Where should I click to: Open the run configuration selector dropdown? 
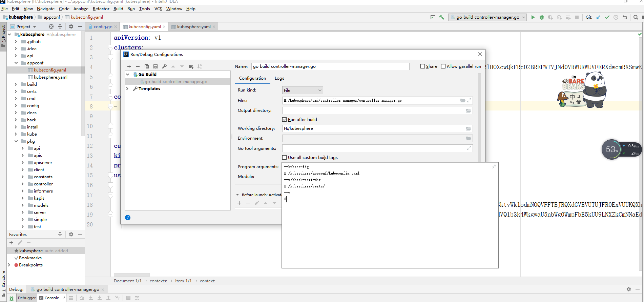[487, 17]
